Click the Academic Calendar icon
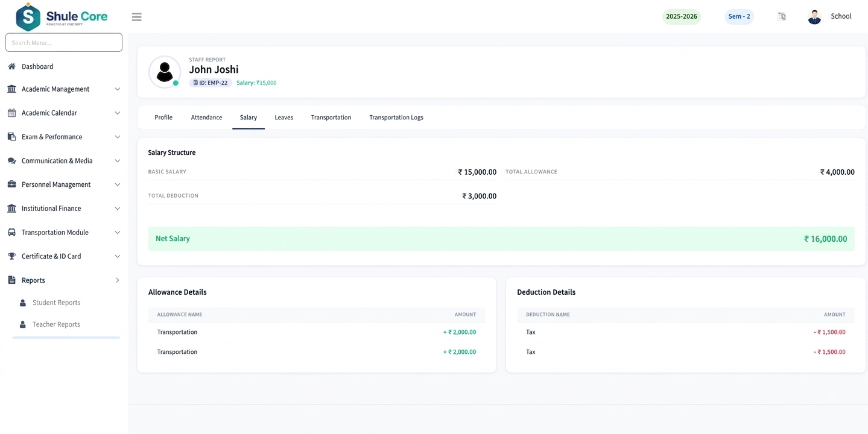The image size is (868, 434). point(11,113)
